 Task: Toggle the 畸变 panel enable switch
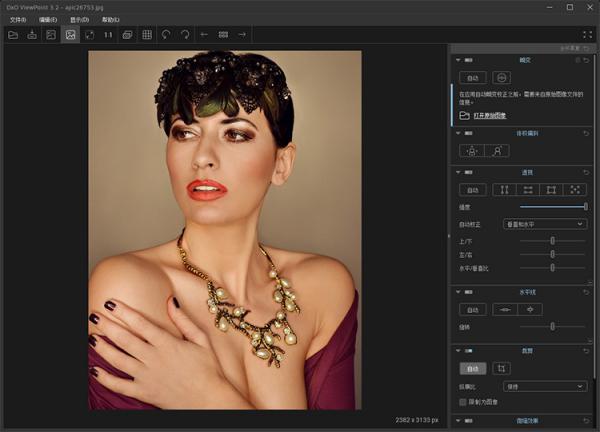[470, 60]
